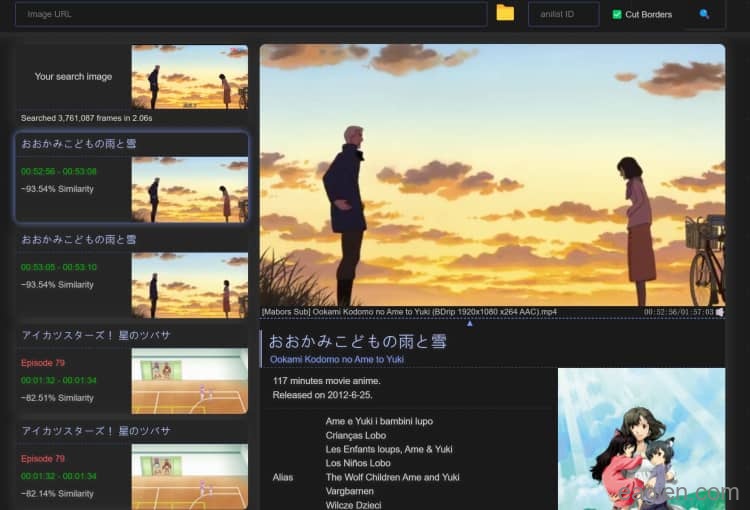The height and width of the screenshot is (510, 750).
Task: Click the video timestamp 00:52:56/01:57:03
Action: pyautogui.click(x=678, y=312)
